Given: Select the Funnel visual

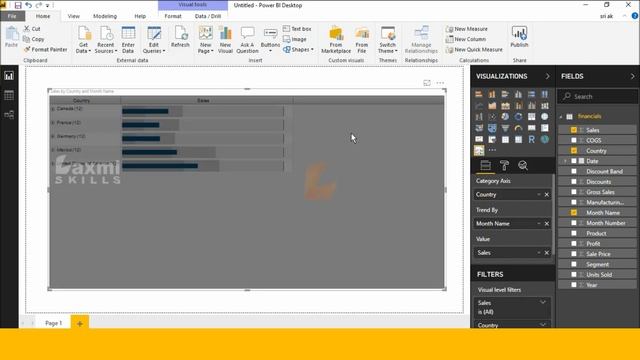Looking at the screenshot, I should click(505, 128).
